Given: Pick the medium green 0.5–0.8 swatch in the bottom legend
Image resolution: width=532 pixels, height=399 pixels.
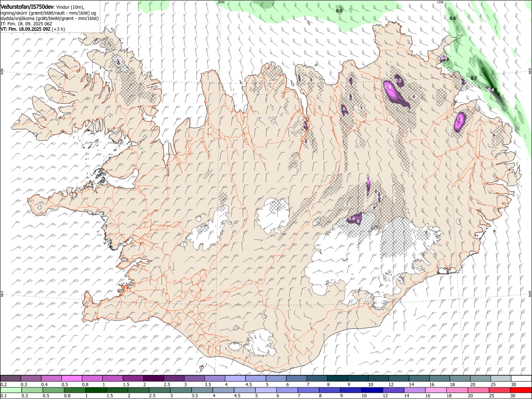Looking at the screenshot, I should [53, 390].
